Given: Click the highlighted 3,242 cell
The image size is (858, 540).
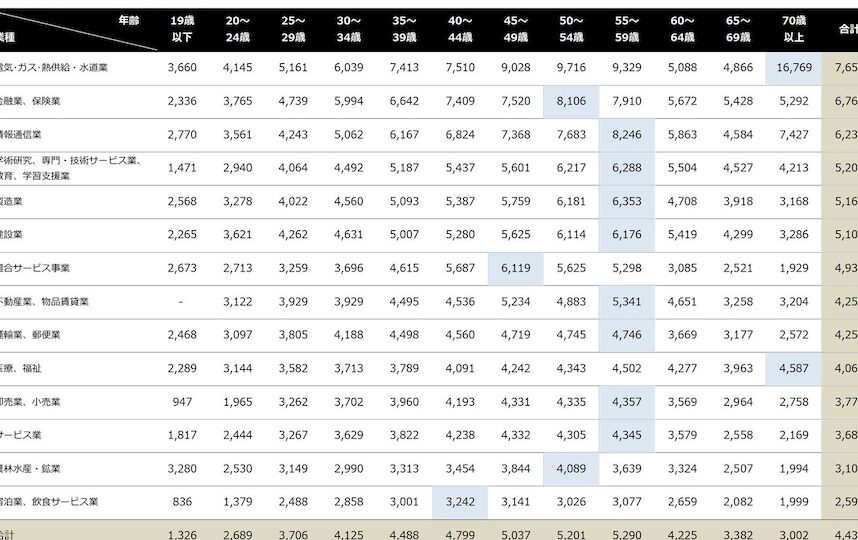Looking at the screenshot, I should pyautogui.click(x=460, y=501).
